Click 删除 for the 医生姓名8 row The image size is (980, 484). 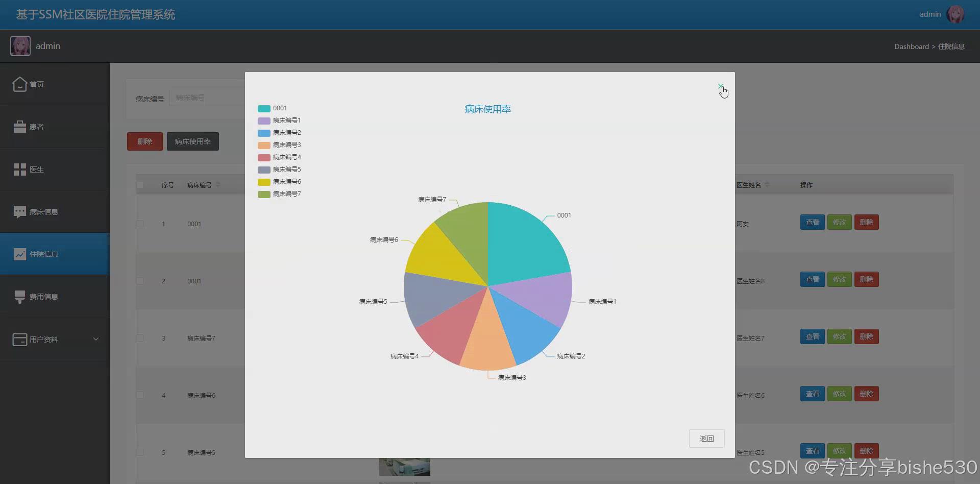(866, 279)
